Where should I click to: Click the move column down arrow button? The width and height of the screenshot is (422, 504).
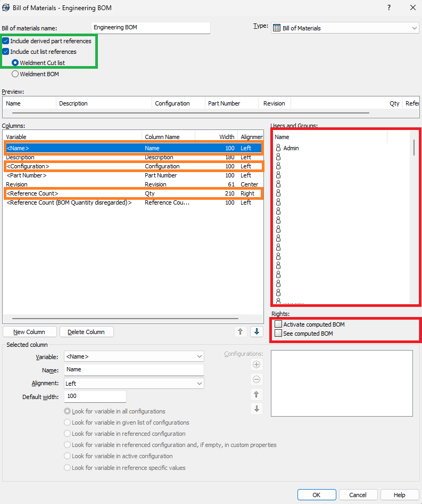(257, 331)
